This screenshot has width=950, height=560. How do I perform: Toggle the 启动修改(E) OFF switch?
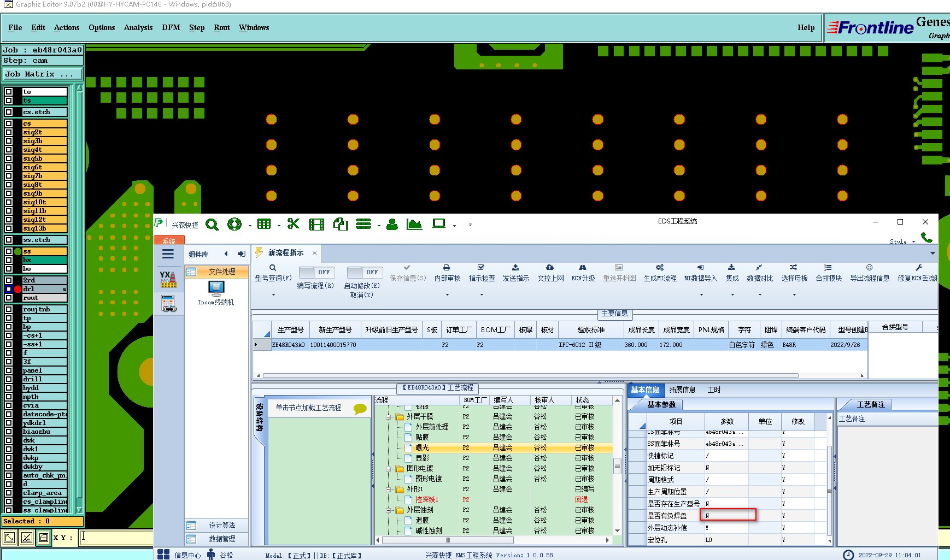coord(365,272)
